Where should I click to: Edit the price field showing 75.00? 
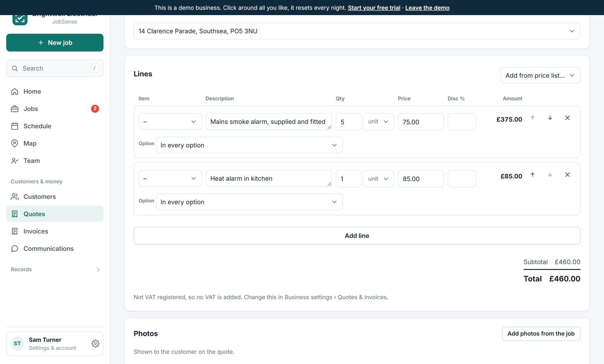tap(421, 122)
